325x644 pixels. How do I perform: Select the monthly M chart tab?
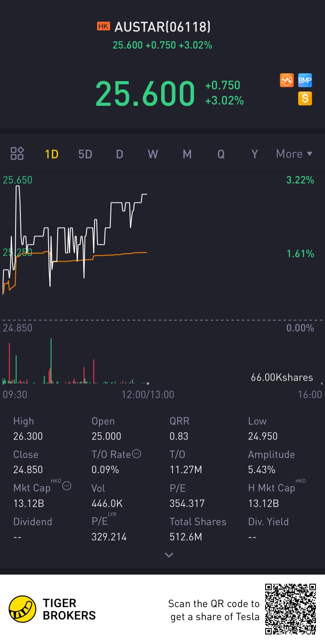tap(187, 154)
